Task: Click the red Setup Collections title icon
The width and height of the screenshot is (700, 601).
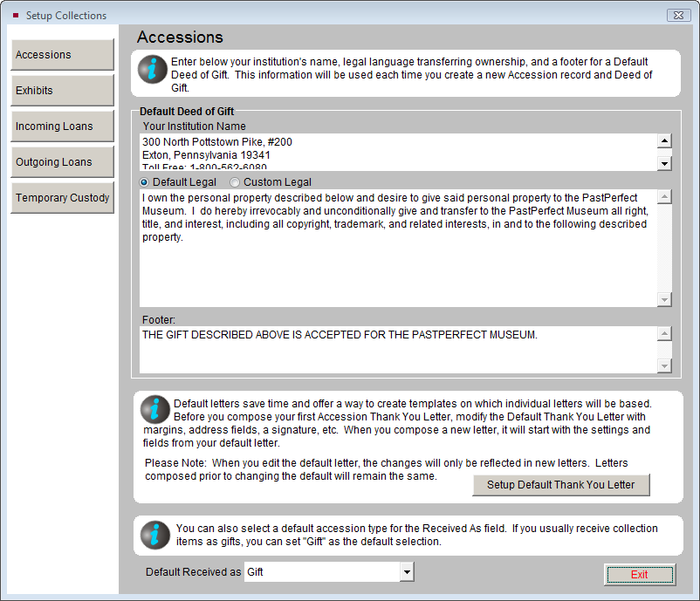Action: click(x=16, y=15)
